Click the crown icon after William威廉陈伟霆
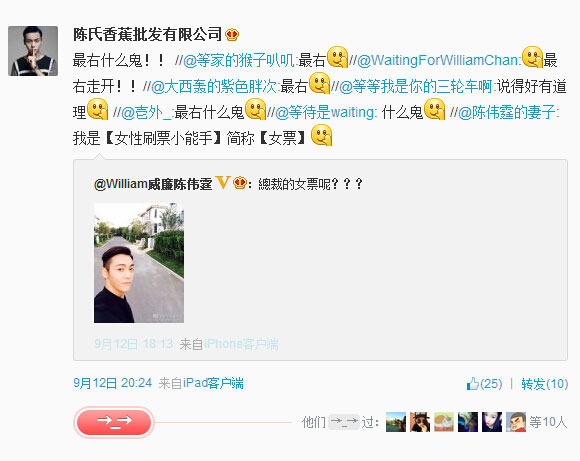The image size is (580, 461). click(x=240, y=183)
